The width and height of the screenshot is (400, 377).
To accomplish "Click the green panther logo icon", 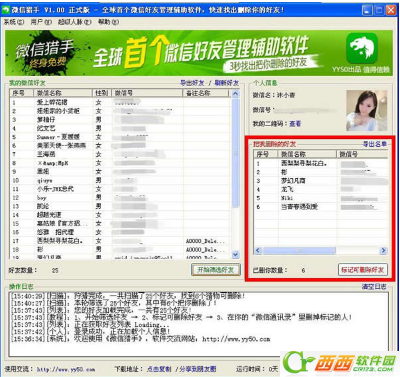I will point(362,48).
